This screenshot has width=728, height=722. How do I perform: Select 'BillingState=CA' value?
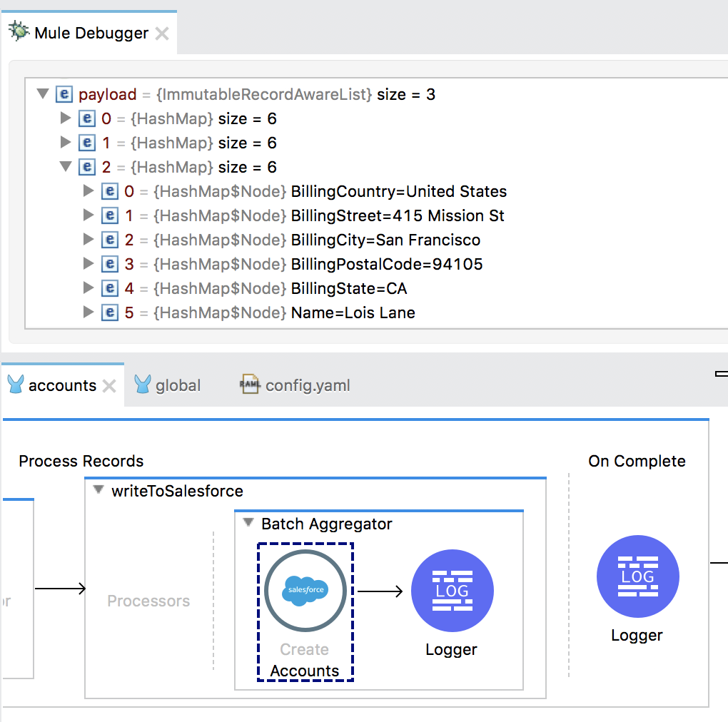point(349,289)
